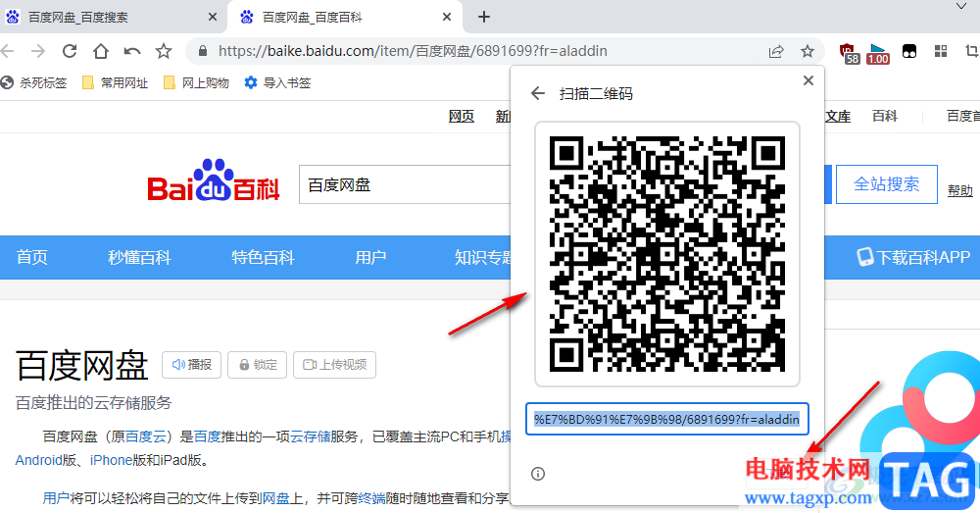This screenshot has height=513, width=980.
Task: Click the info icon in QR popup
Action: [537, 474]
